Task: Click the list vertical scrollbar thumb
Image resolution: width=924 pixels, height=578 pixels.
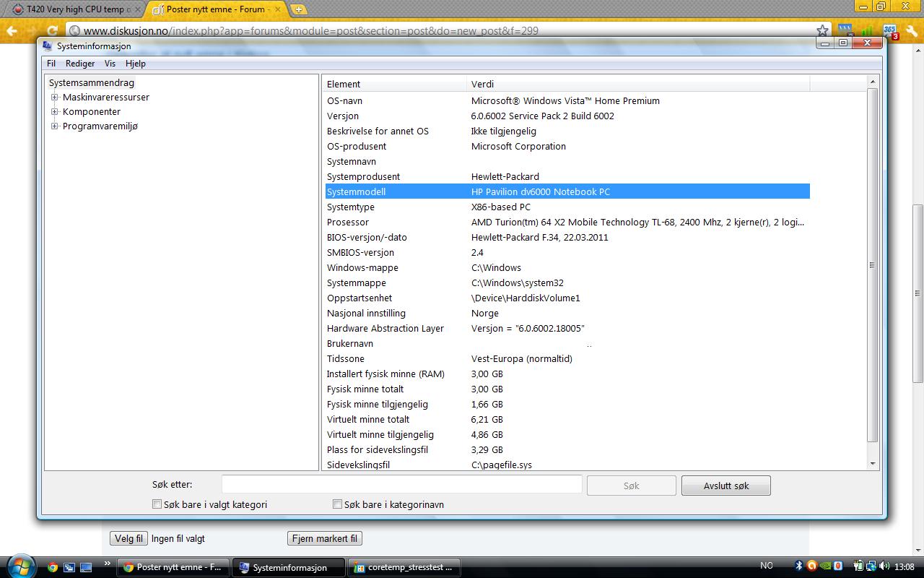Action: [872, 265]
